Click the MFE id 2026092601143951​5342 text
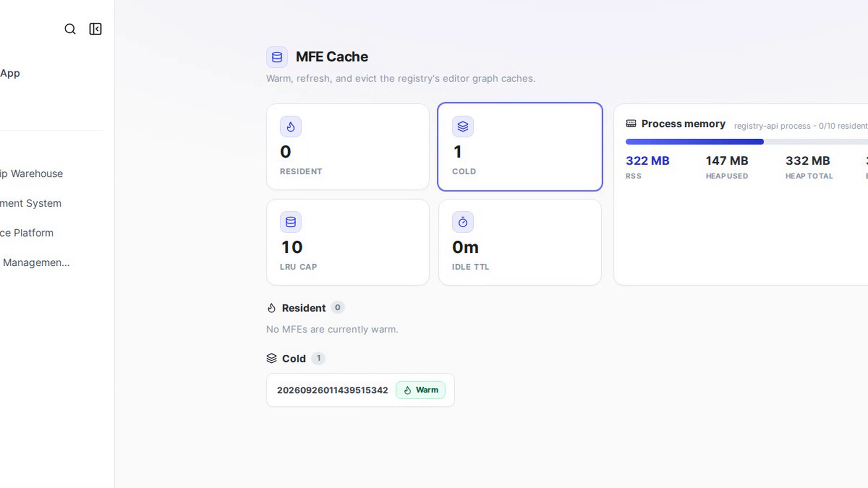 click(332, 390)
